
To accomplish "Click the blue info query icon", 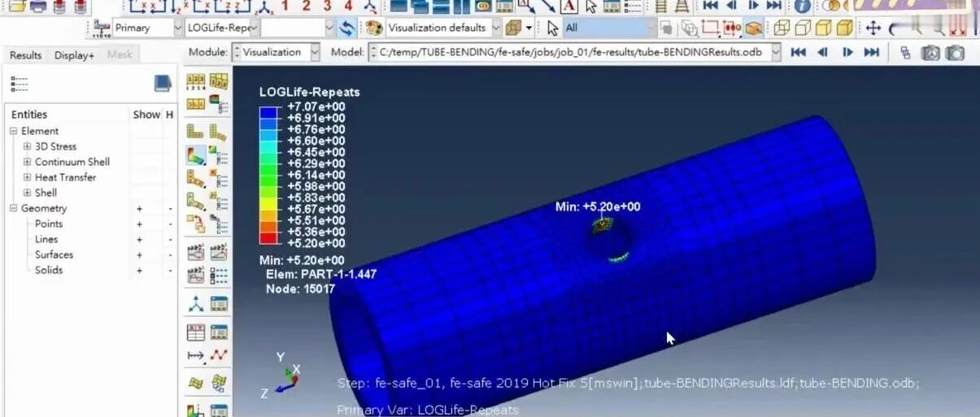I will [803, 6].
